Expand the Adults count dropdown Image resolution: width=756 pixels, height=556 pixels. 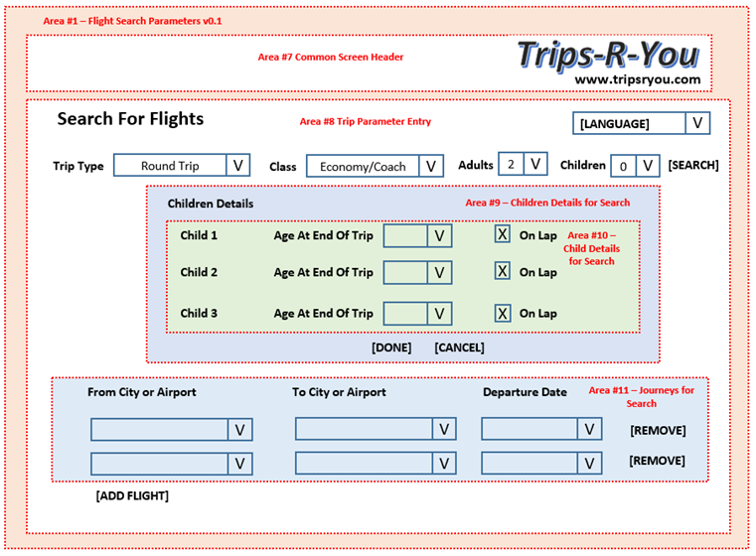point(534,164)
